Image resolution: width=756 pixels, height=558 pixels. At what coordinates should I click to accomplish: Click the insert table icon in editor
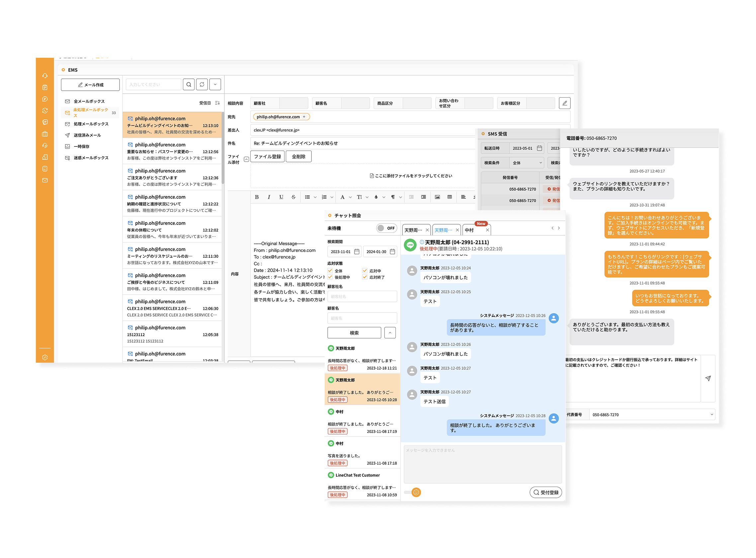tap(450, 197)
